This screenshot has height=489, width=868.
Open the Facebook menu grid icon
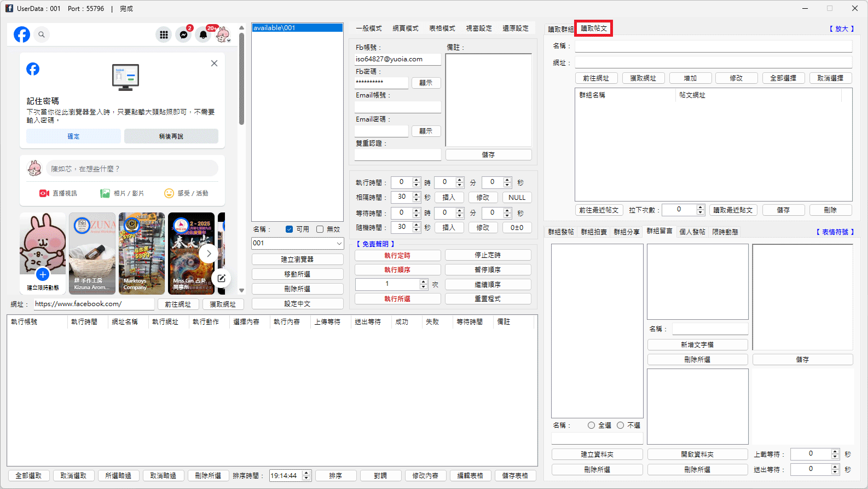(x=164, y=34)
